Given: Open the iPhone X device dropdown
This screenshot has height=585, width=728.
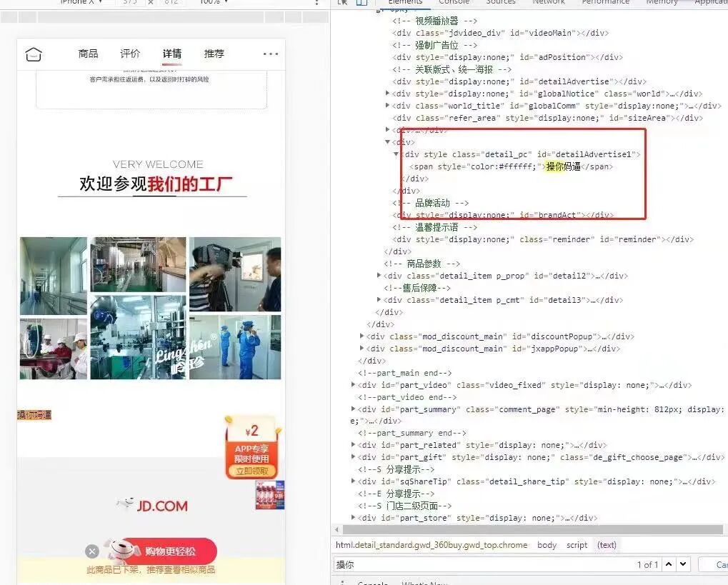Looking at the screenshot, I should [81, 2].
